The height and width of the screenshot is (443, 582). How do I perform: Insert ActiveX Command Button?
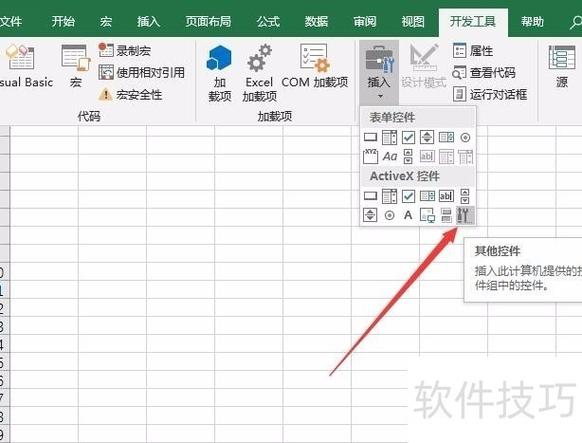(x=370, y=196)
